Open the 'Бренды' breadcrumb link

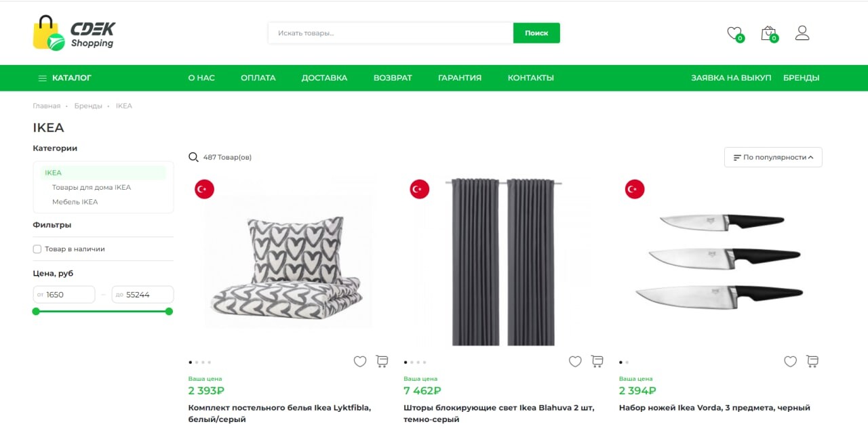88,106
